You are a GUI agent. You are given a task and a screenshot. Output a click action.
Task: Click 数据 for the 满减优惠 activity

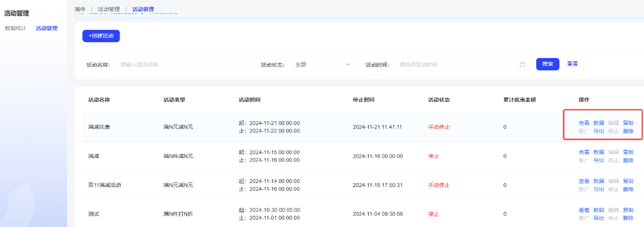[598, 123]
